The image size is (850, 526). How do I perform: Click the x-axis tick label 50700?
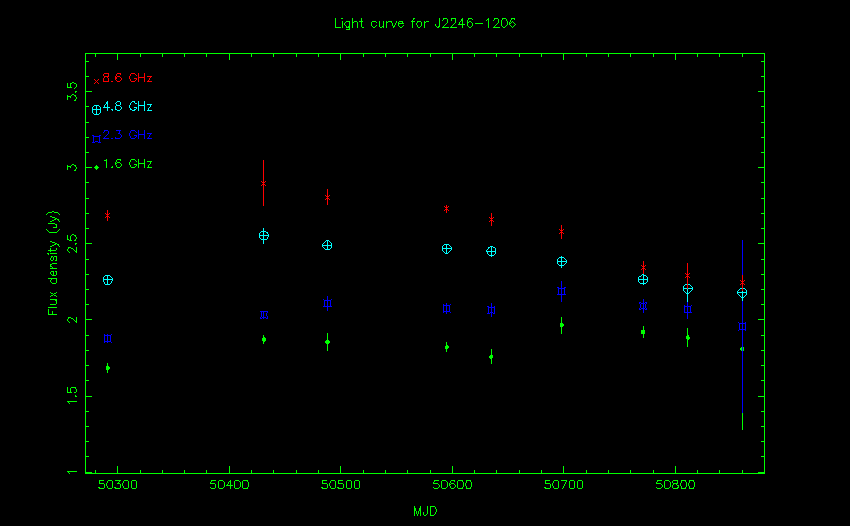coord(564,485)
